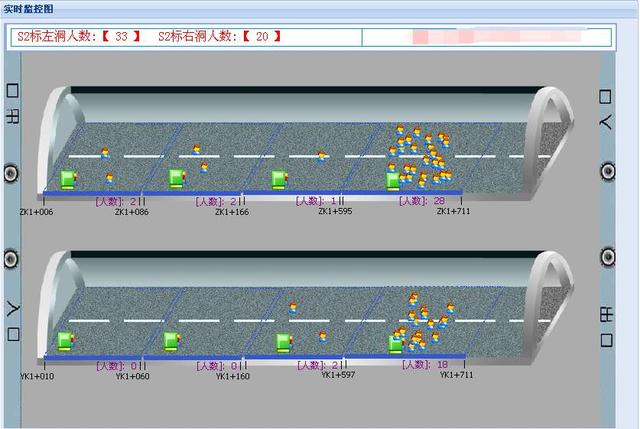Click the YK1+010 mileage label
The height and width of the screenshot is (429, 640).
pyautogui.click(x=37, y=376)
